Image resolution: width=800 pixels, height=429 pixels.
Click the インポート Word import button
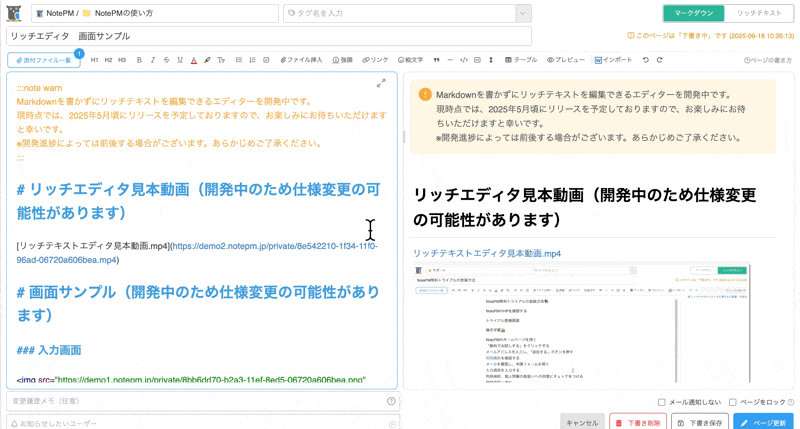pos(613,60)
